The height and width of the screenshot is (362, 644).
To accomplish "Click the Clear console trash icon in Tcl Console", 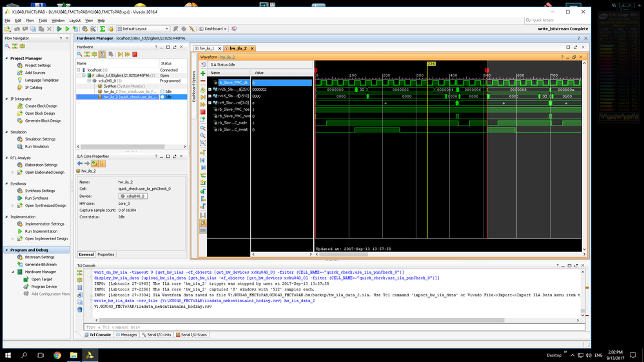I will point(80,310).
